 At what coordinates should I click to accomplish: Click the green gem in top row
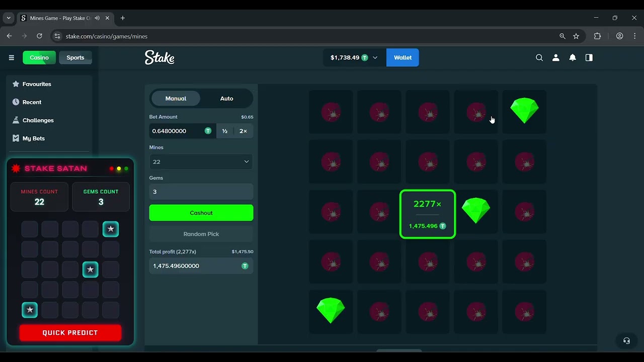point(524,111)
